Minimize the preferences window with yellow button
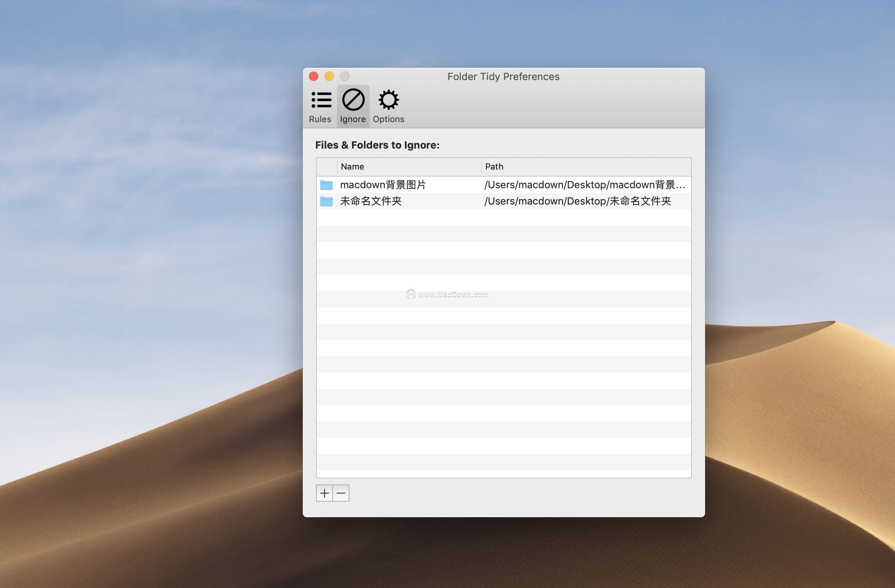895x588 pixels. tap(329, 76)
